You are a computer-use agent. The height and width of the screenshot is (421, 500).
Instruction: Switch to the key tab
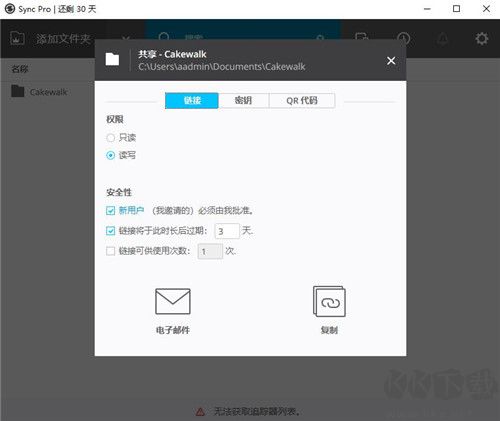tap(244, 100)
